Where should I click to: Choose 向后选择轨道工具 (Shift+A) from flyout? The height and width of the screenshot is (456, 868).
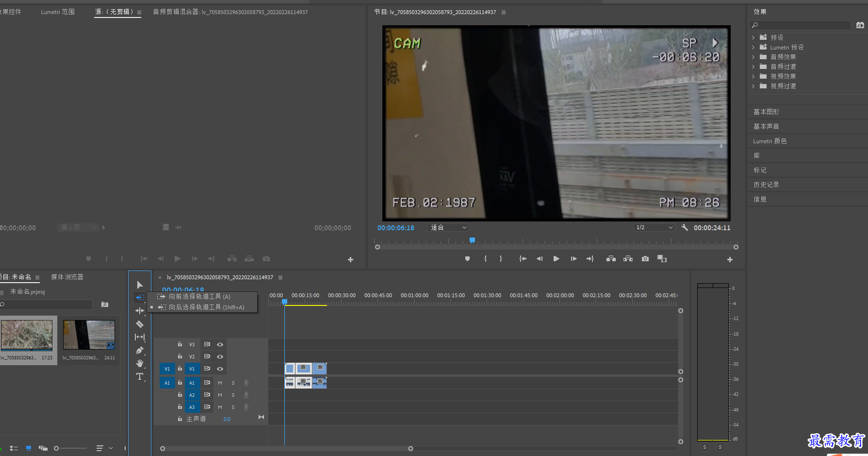click(x=203, y=307)
